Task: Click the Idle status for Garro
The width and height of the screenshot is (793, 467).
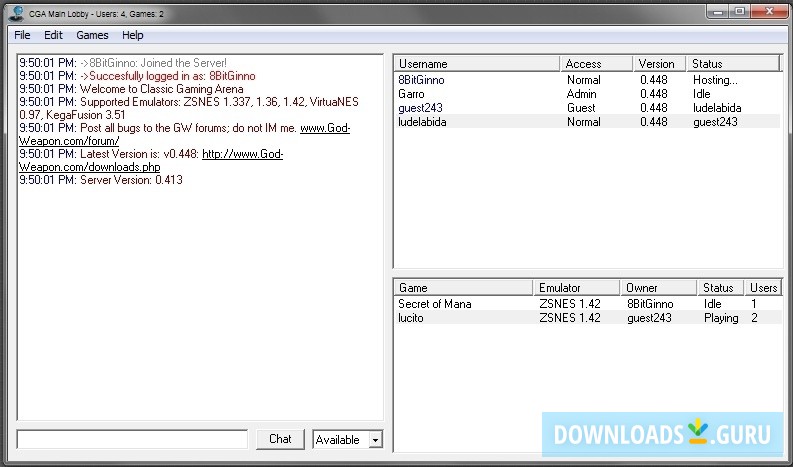Action: click(701, 94)
